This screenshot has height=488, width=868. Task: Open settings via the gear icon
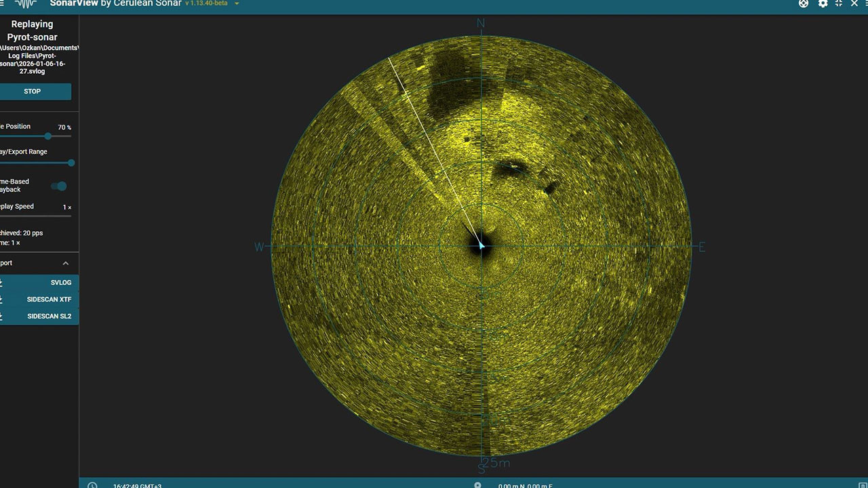click(x=823, y=3)
